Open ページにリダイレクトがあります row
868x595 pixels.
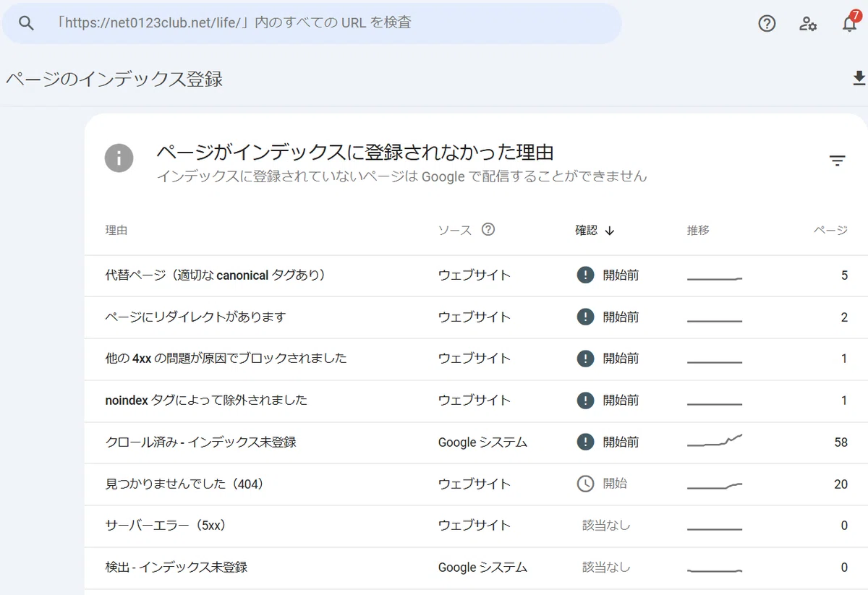tap(476, 317)
